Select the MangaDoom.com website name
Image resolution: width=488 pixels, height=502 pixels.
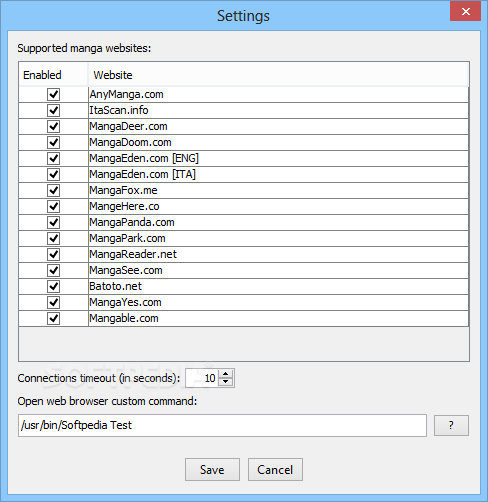click(130, 142)
